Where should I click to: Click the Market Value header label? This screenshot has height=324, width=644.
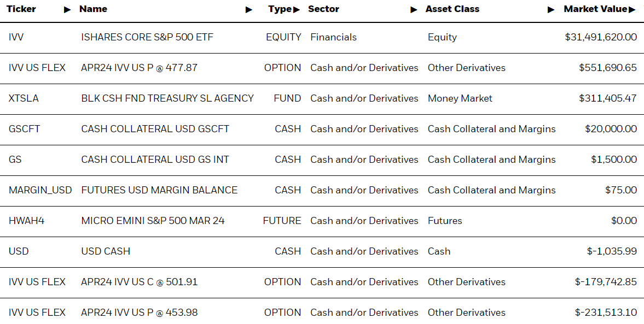click(595, 9)
